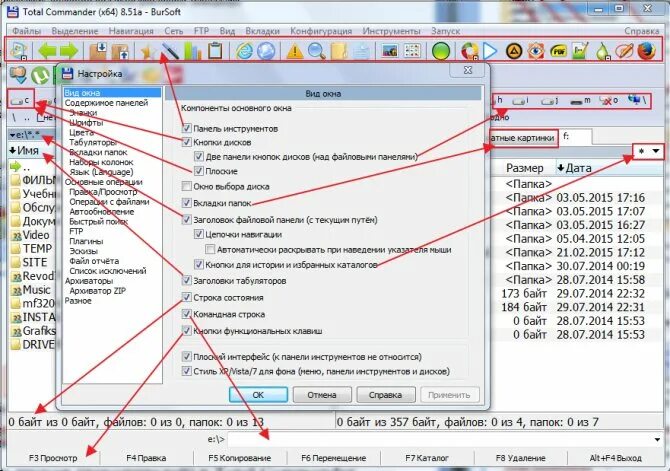Open favorites asterisk button in the right panel
670x471 pixels.
coord(641,151)
